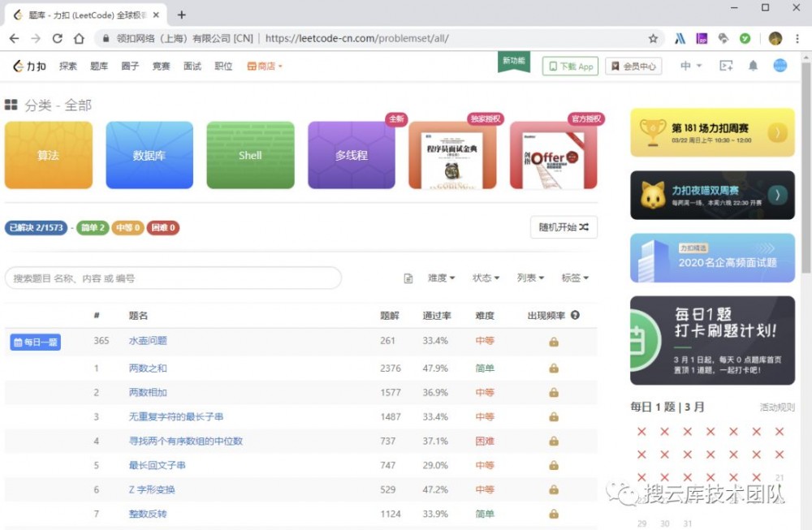812x530 pixels.
Task: Open the notification bell icon
Action: pyautogui.click(x=753, y=67)
